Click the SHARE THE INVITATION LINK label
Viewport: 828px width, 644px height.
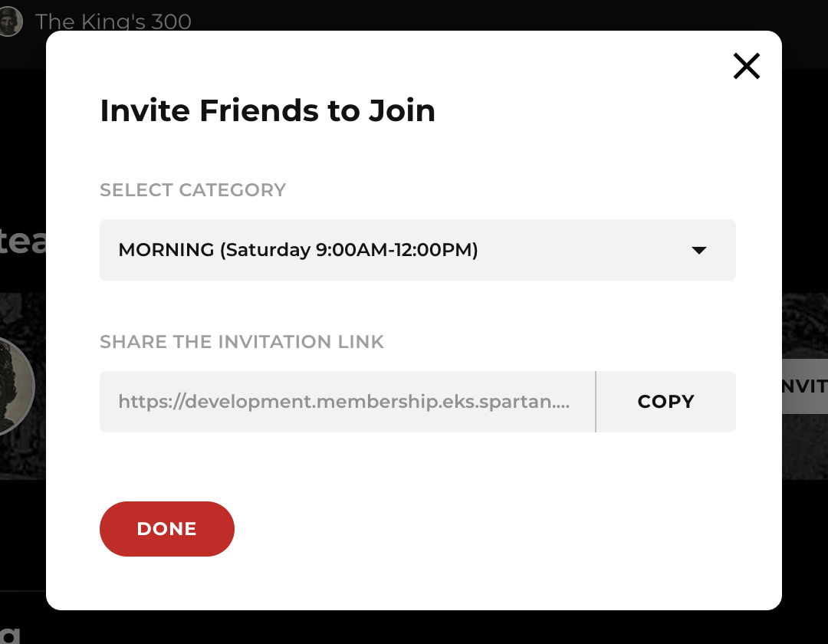pos(242,342)
